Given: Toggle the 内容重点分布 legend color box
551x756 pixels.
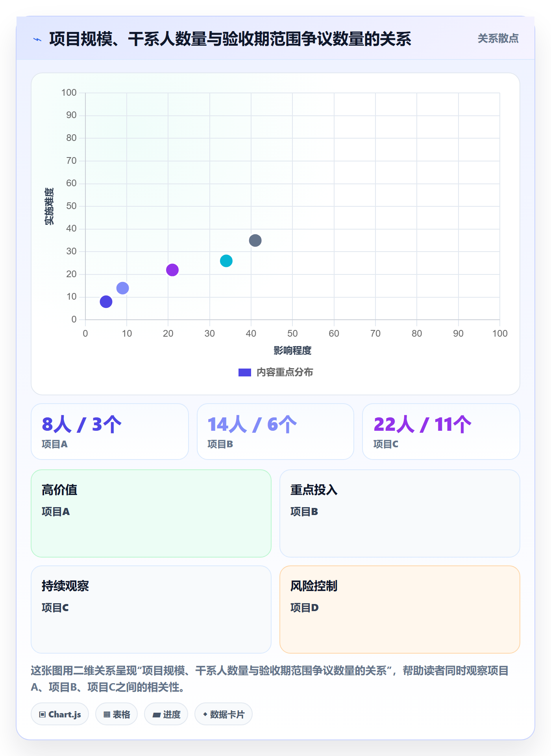Looking at the screenshot, I should point(244,372).
